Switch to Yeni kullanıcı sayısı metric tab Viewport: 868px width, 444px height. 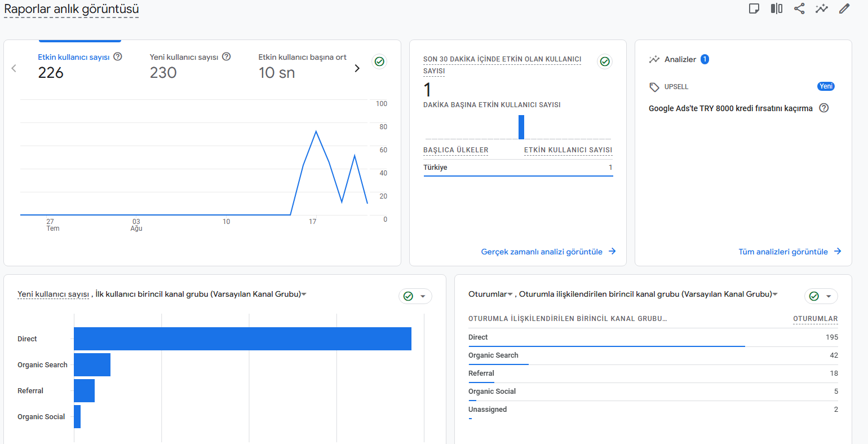click(191, 65)
